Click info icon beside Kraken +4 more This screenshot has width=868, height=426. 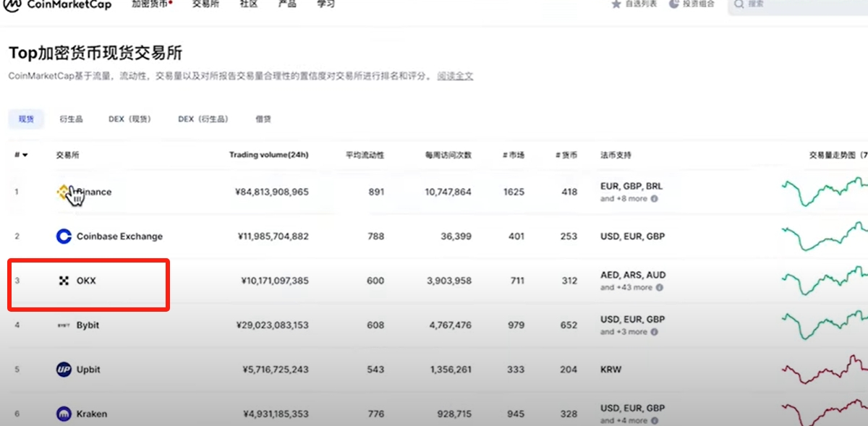[654, 420]
